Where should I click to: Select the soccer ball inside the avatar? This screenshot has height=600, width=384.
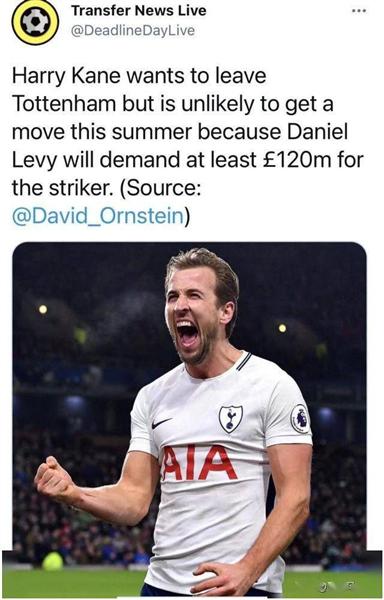pos(35,22)
